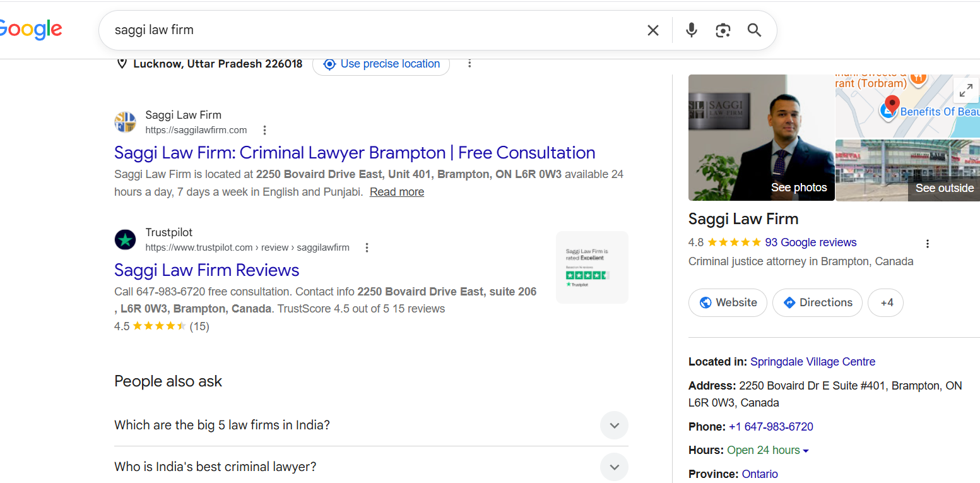Open Saggi Law Firm Criminal Lawyer Brampton result
This screenshot has height=483, width=980.
[355, 153]
